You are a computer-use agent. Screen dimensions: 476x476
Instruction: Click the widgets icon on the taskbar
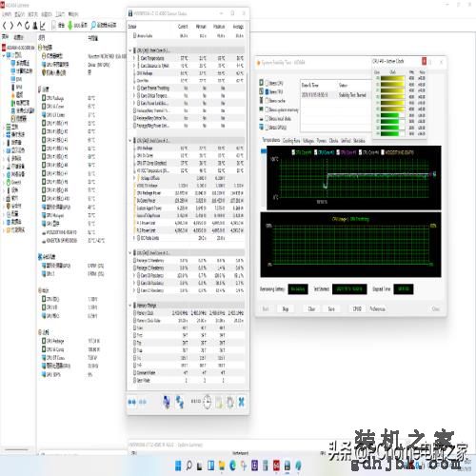(x=210, y=466)
